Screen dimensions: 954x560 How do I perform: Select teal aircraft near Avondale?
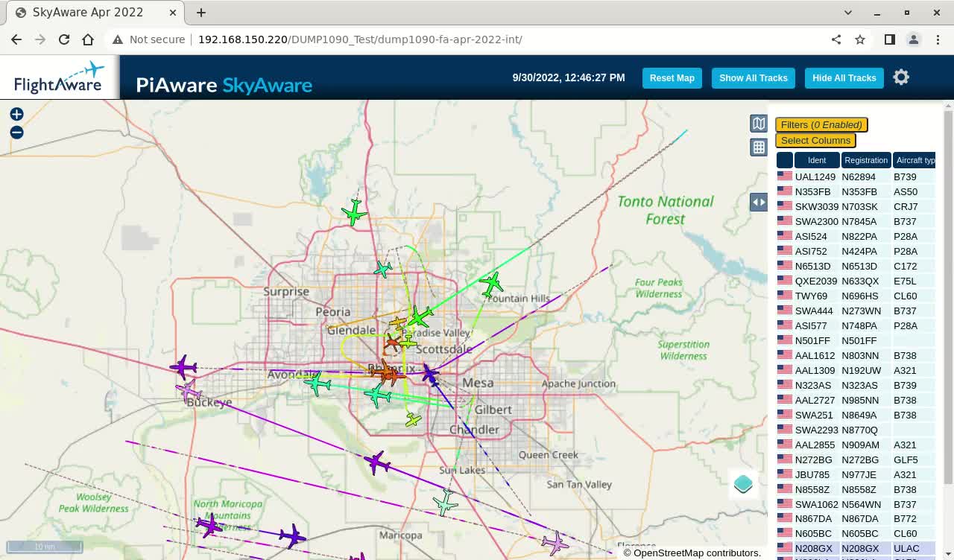[x=318, y=384]
